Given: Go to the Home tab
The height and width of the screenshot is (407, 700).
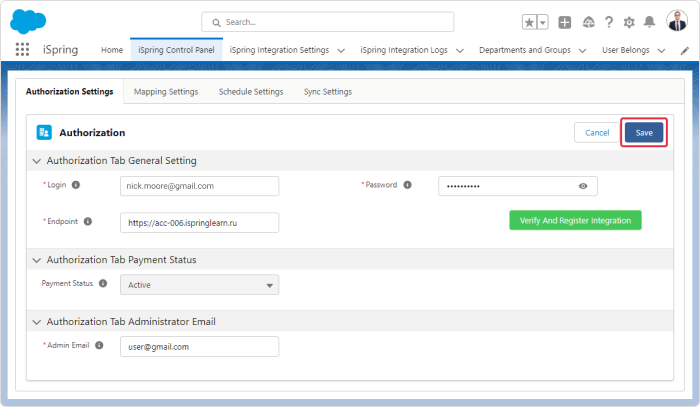Looking at the screenshot, I should pyautogui.click(x=112, y=50).
